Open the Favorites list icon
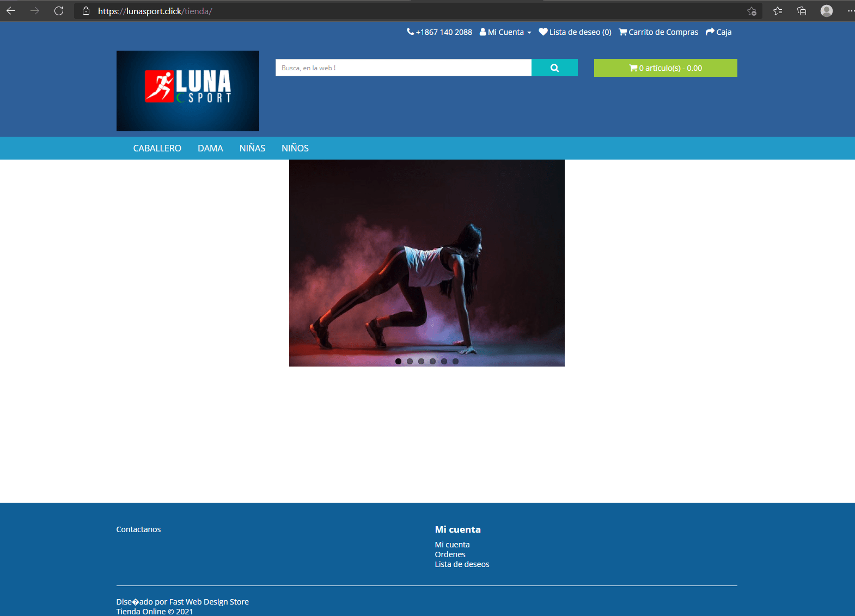This screenshot has height=616, width=855. click(x=778, y=11)
